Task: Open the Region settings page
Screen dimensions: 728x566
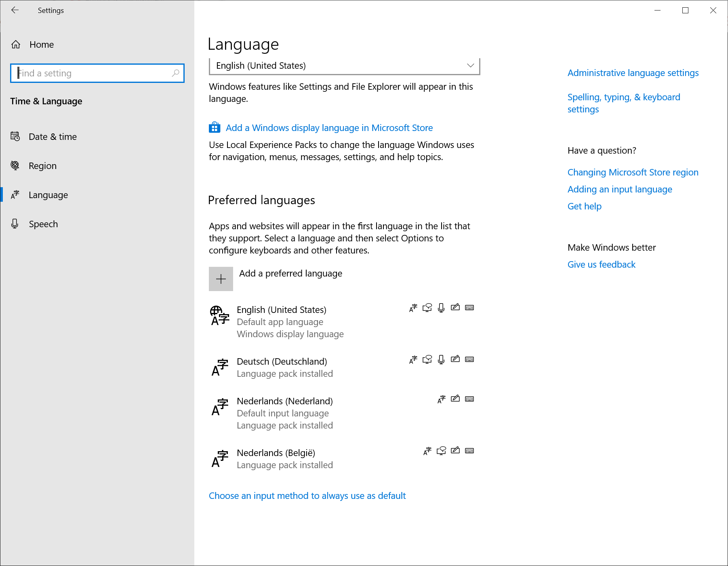Action: 97,166
